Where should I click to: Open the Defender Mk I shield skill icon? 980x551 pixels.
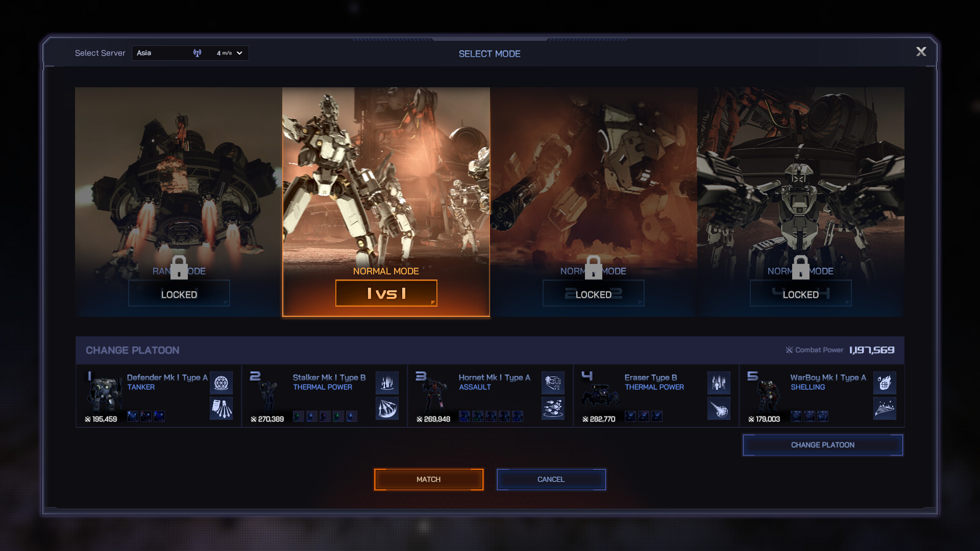[222, 383]
